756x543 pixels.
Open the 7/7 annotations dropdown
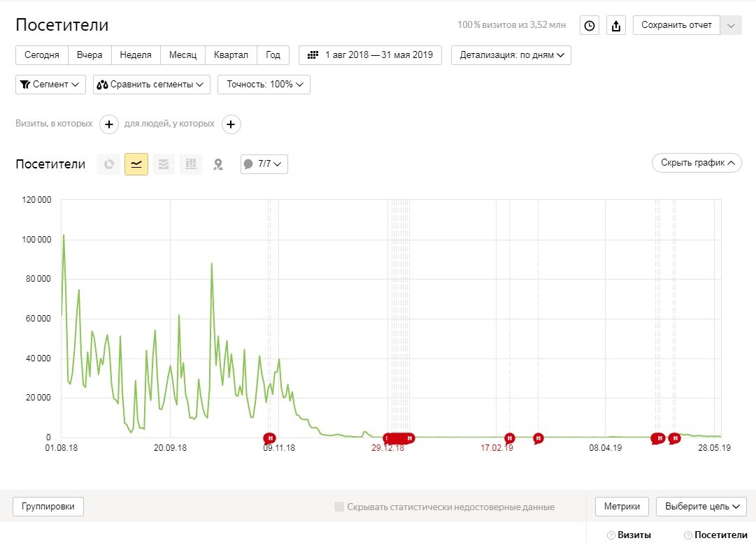(264, 164)
